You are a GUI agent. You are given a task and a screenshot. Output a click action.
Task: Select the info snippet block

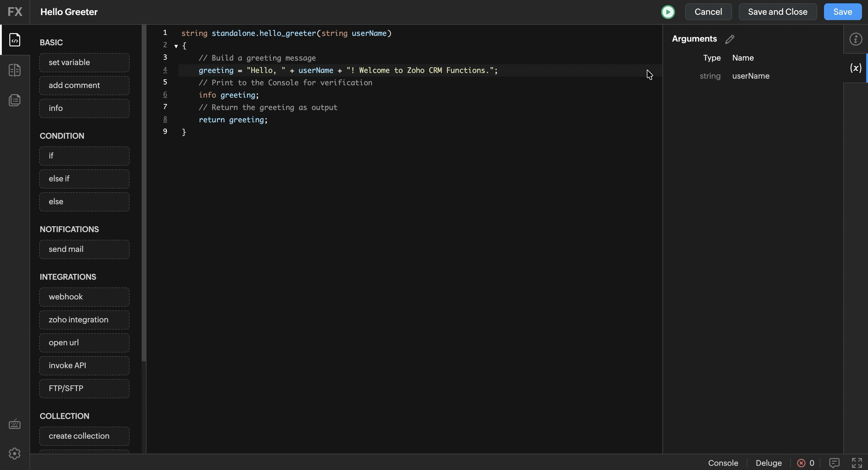tap(84, 108)
